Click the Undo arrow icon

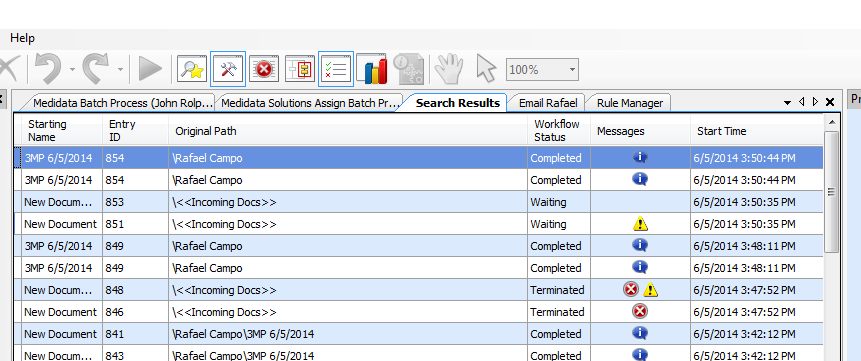click(49, 69)
